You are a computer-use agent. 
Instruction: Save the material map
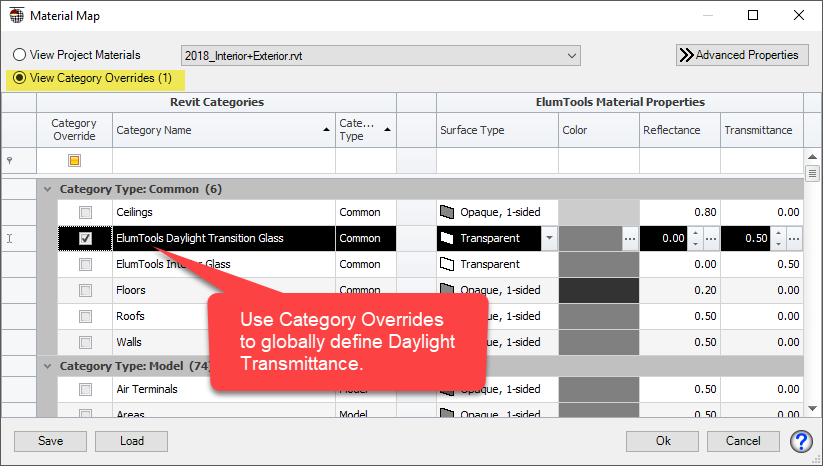click(x=50, y=441)
